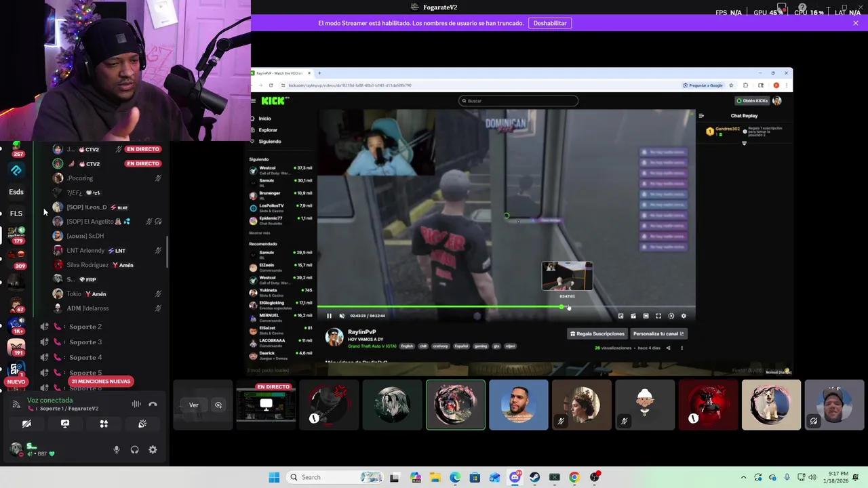Click Mostrar más under Siguiendo list
The width and height of the screenshot is (868, 488).
click(258, 232)
